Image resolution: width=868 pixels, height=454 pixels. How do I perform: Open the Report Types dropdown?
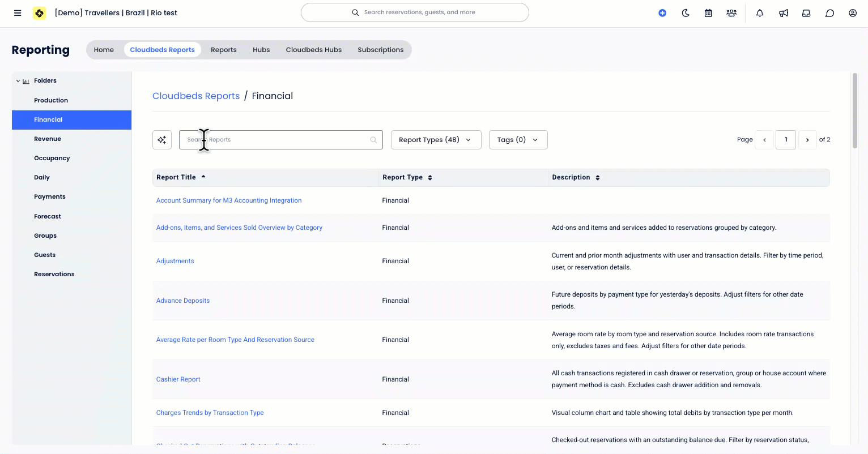tap(436, 139)
